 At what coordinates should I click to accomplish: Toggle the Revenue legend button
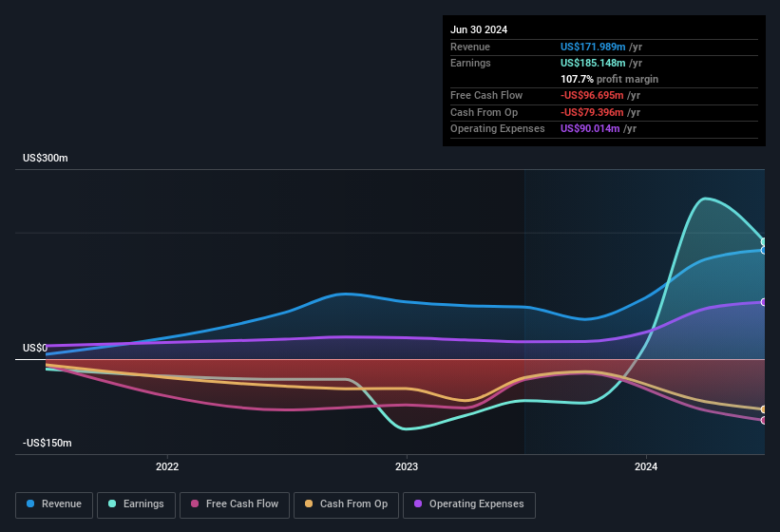[x=54, y=505]
